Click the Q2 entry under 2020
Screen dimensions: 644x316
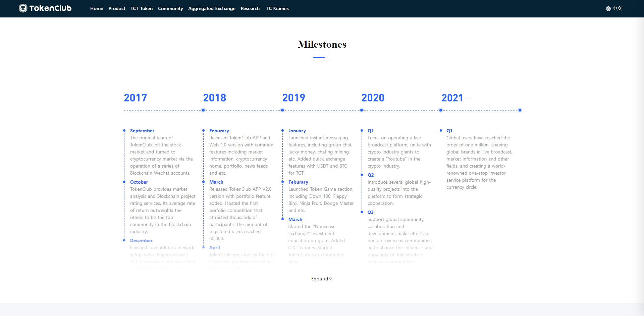tap(371, 175)
